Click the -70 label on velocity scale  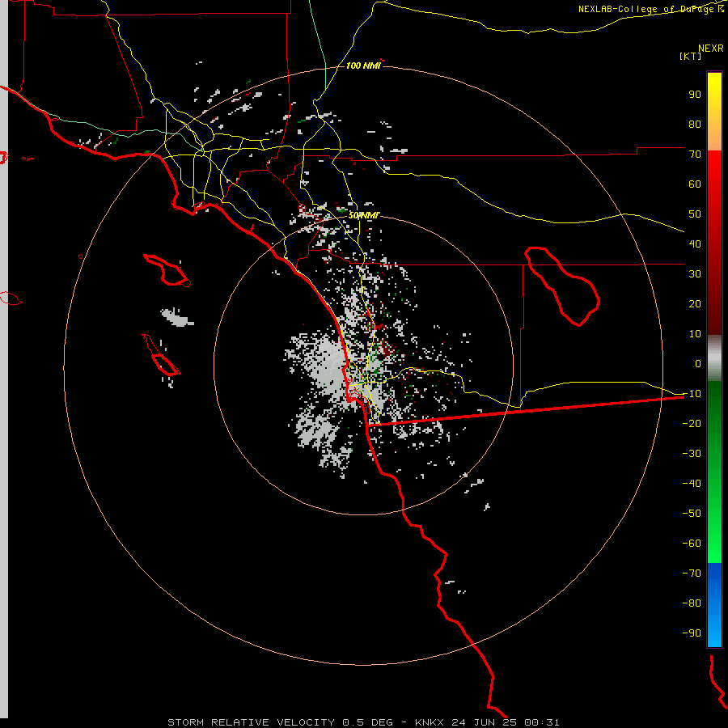tap(692, 574)
